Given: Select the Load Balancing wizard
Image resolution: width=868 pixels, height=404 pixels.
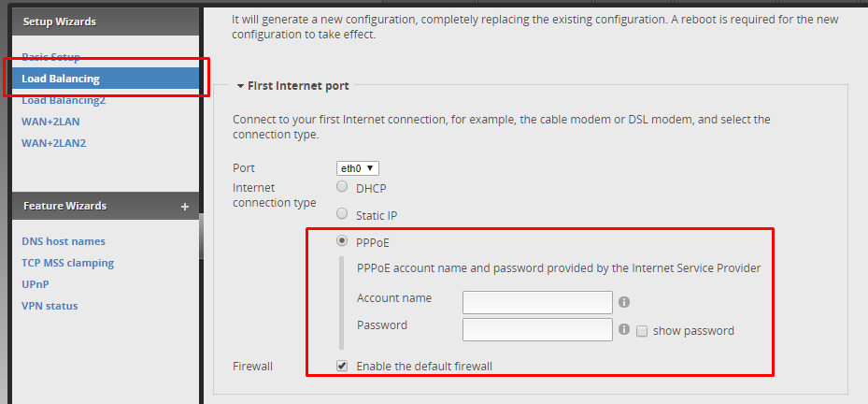Looking at the screenshot, I should pos(61,79).
